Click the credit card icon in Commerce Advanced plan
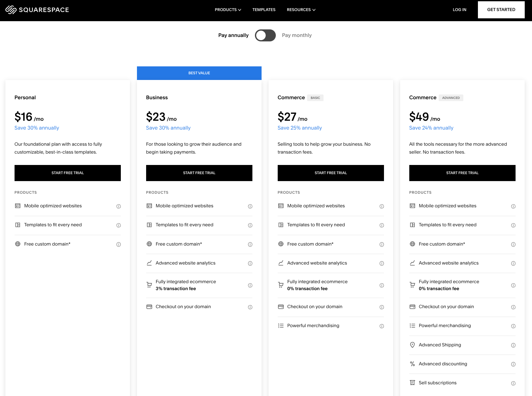The height and width of the screenshot is (396, 532). [x=412, y=307]
